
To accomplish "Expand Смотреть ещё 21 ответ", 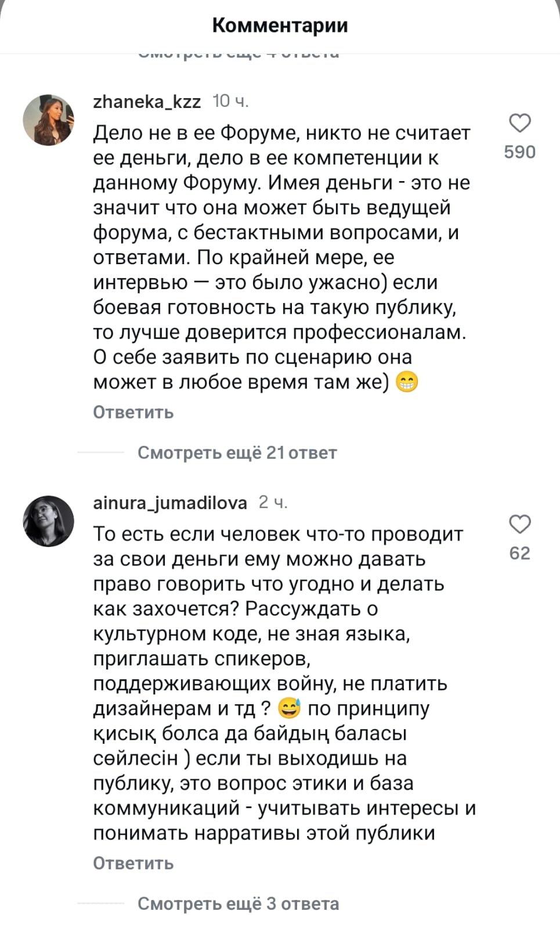I will point(237,453).
